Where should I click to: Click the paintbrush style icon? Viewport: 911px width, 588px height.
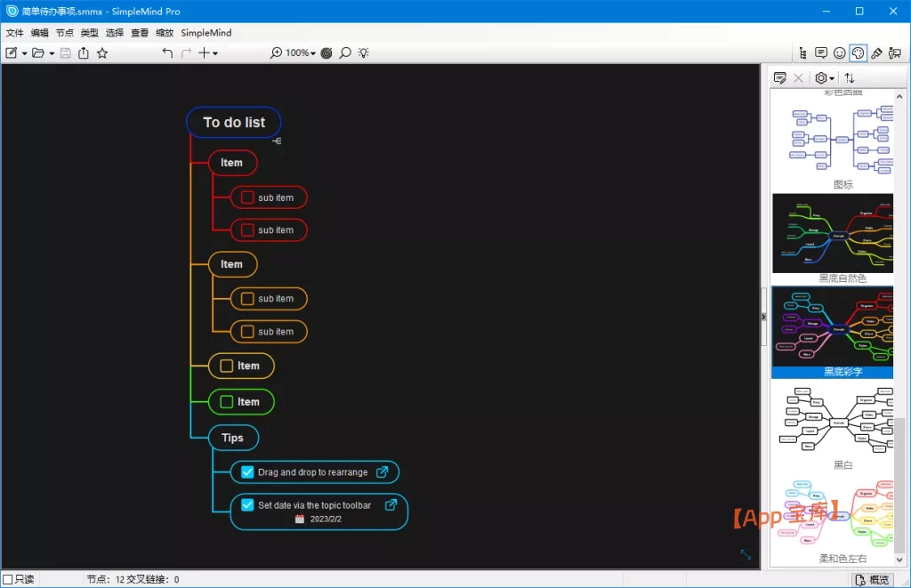(x=876, y=53)
